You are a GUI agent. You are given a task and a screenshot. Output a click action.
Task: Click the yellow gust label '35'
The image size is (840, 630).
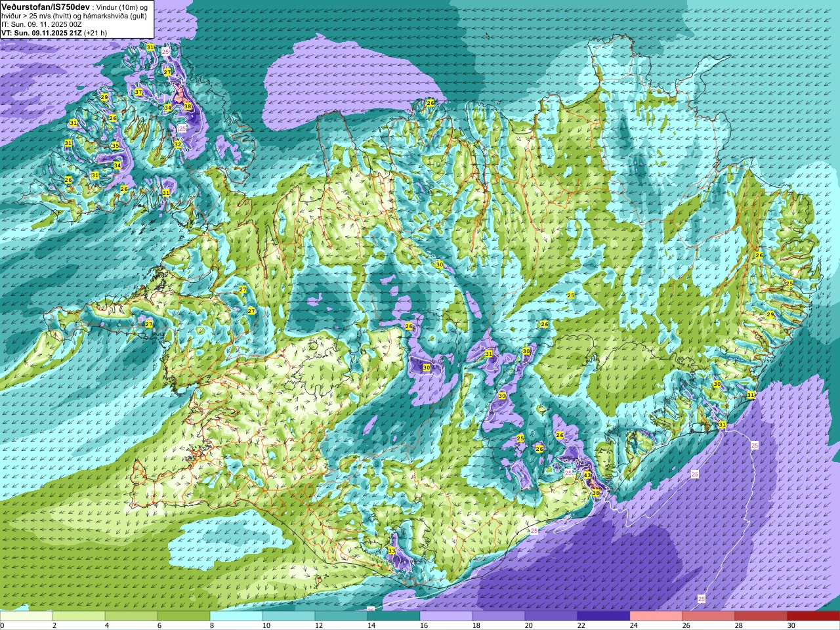tap(115, 146)
